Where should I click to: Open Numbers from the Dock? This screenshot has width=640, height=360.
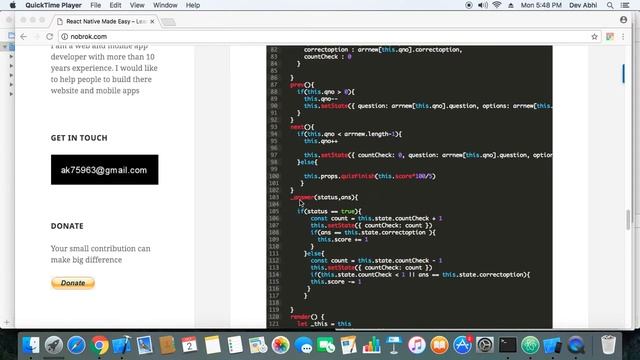click(371, 345)
